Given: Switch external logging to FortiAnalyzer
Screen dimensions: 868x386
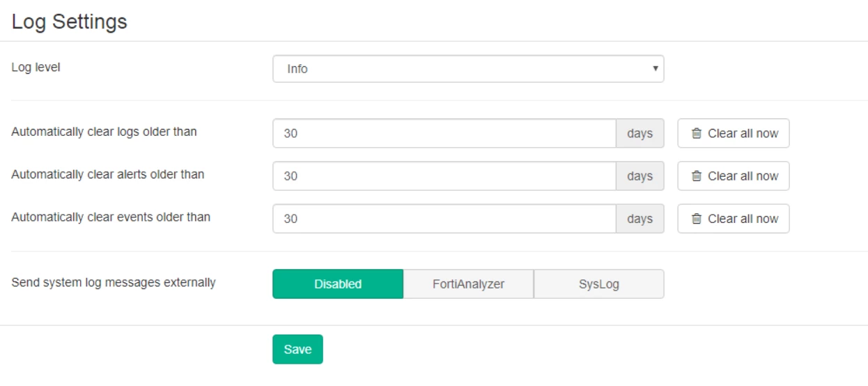Looking at the screenshot, I should (x=468, y=284).
